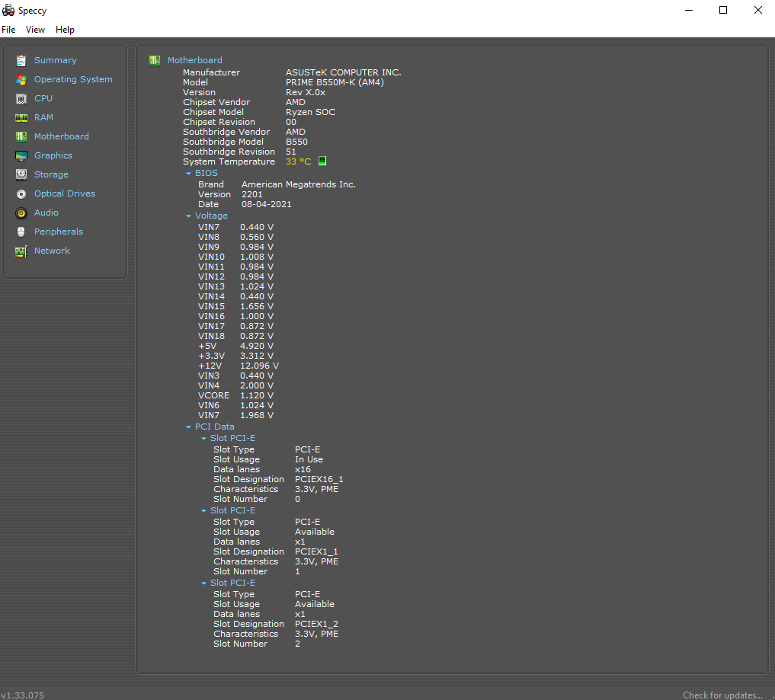Viewport: 775px width, 700px height.
Task: Open the Storage section
Action: tap(51, 174)
